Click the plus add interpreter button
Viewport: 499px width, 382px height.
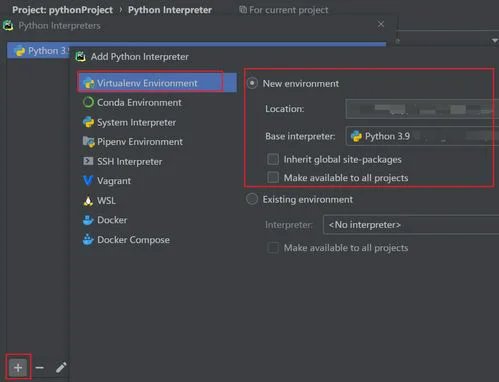[x=18, y=367]
